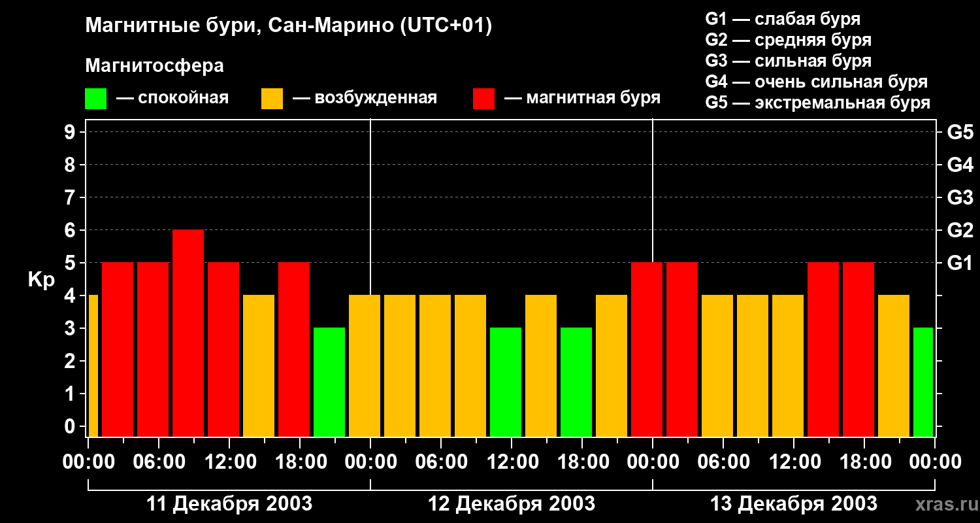Click the «0» value on Kp axis
Viewport: 980px width, 523px height.
(71, 426)
